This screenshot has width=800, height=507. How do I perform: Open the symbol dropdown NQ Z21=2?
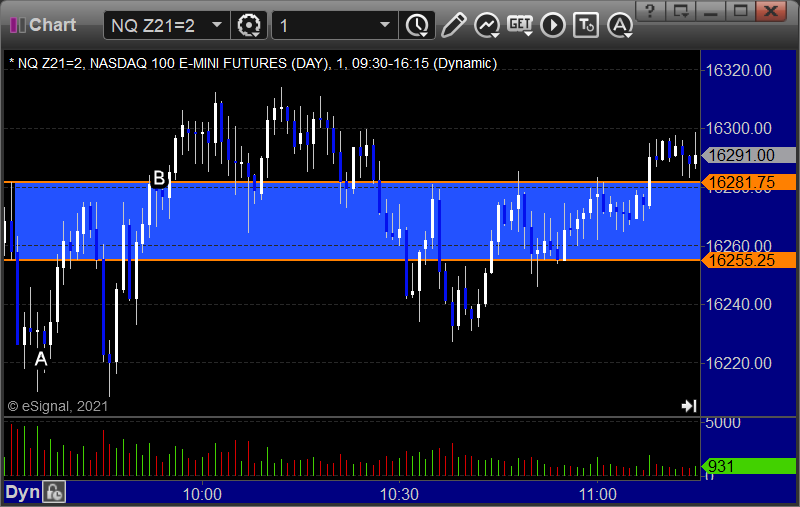[166, 25]
